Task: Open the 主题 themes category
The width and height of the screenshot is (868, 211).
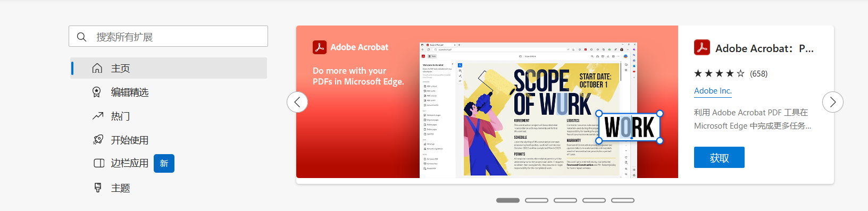Action: click(169, 188)
